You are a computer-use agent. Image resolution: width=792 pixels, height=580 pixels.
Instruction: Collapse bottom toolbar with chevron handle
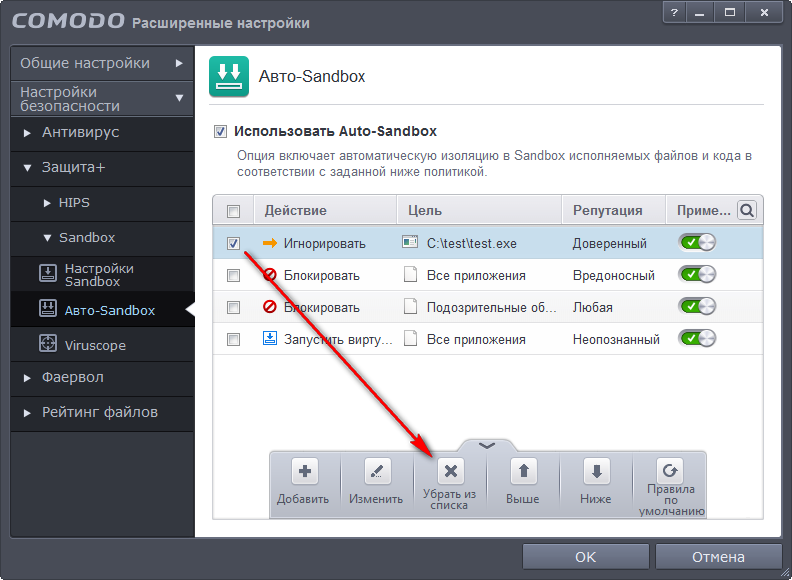click(x=487, y=445)
